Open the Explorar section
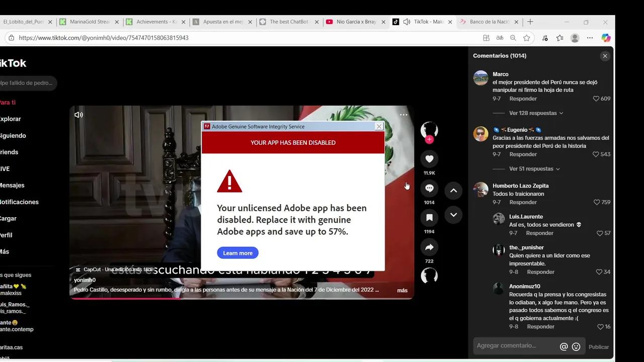This screenshot has width=644, height=362. (10, 119)
